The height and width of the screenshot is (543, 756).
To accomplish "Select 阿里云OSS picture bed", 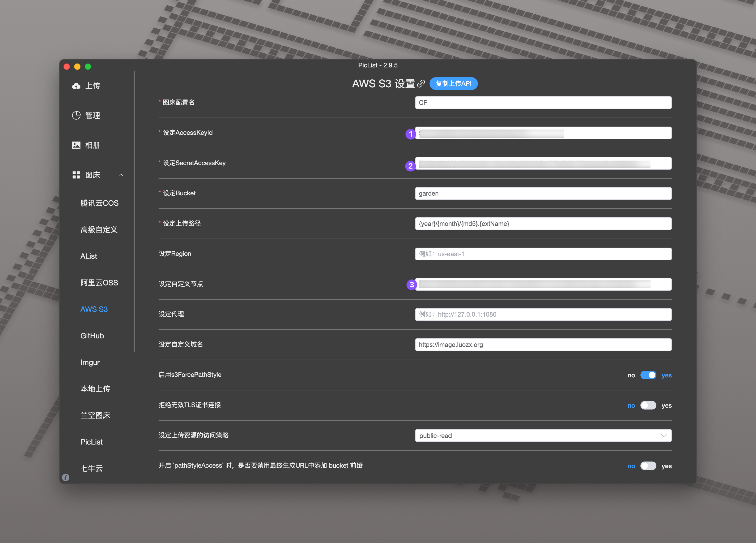I will pos(99,283).
